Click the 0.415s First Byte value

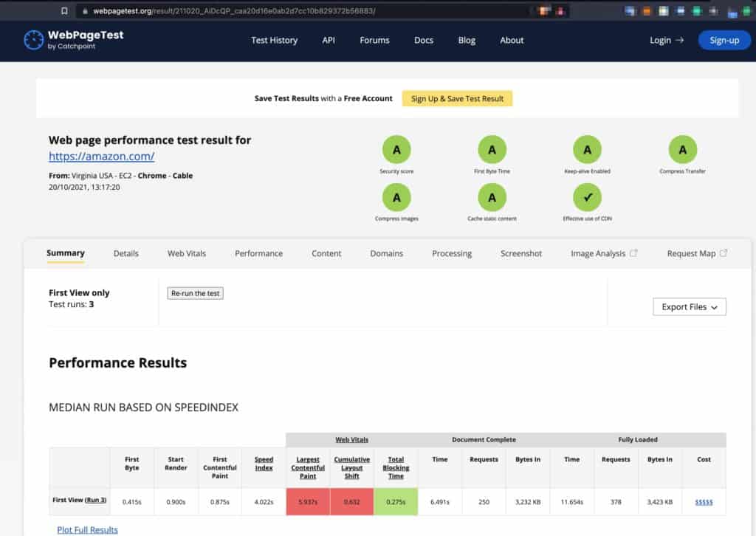pyautogui.click(x=132, y=502)
